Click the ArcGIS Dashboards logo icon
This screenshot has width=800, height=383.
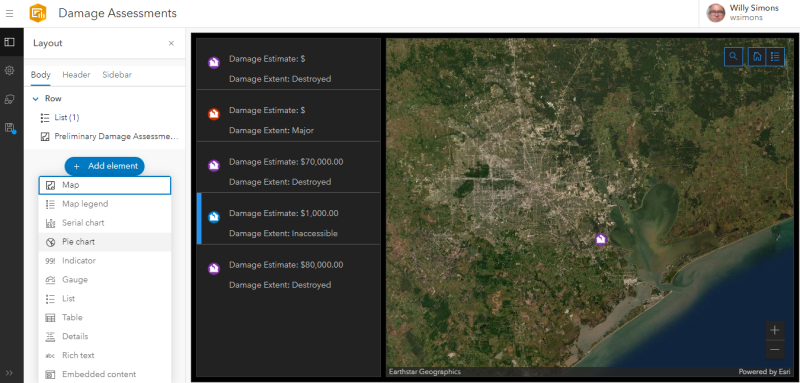(38, 13)
